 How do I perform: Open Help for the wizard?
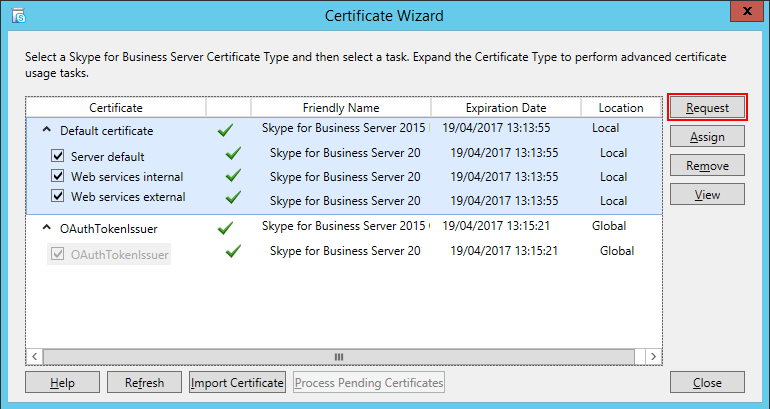tap(62, 382)
